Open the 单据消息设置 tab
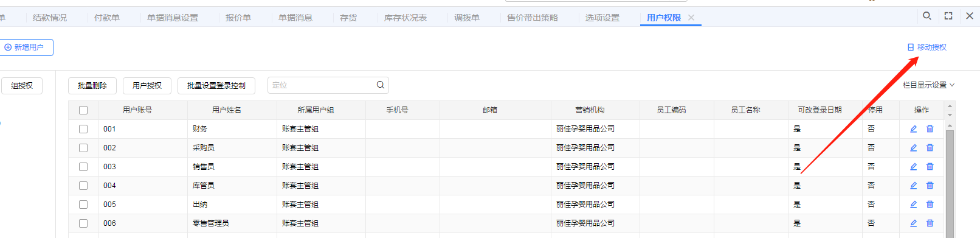 [173, 18]
